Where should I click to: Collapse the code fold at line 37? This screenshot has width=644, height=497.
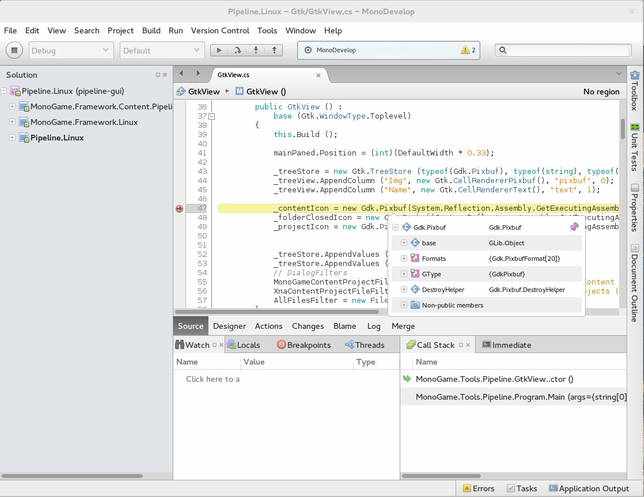[212, 116]
